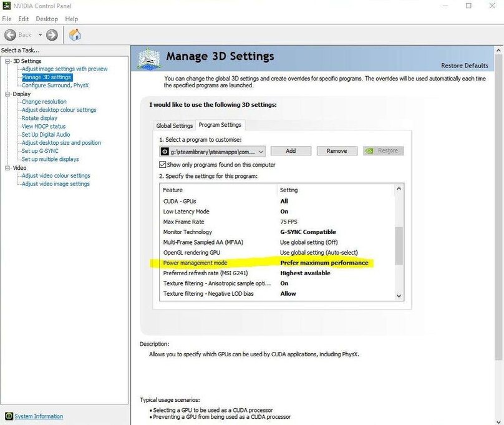Open Set Up Digital Audio task
Image resolution: width=504 pixels, height=425 pixels.
pyautogui.click(x=46, y=134)
